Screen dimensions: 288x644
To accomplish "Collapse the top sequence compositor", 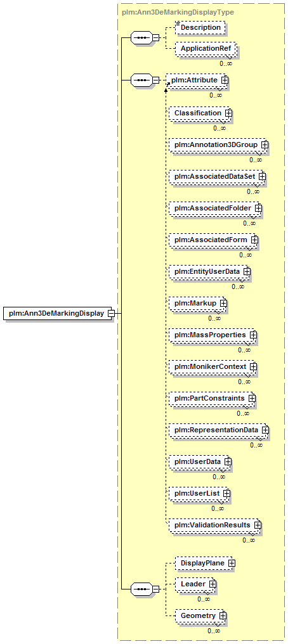I will (155, 38).
